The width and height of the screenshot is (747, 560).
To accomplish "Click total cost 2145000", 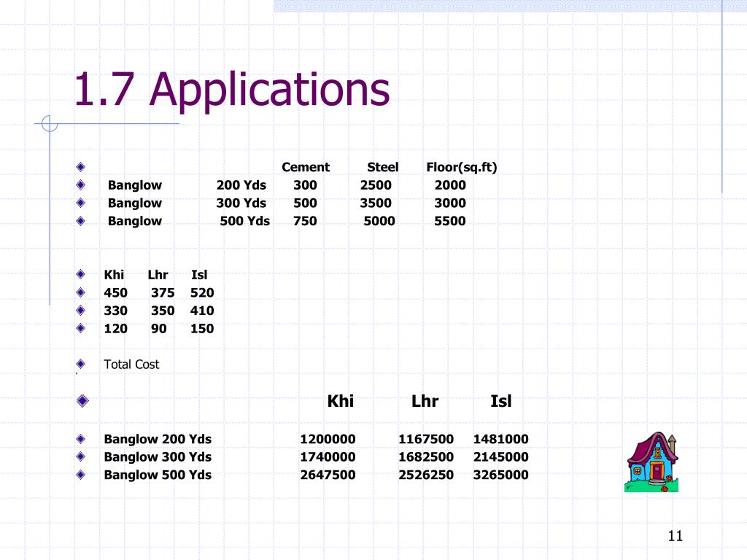I will click(500, 457).
